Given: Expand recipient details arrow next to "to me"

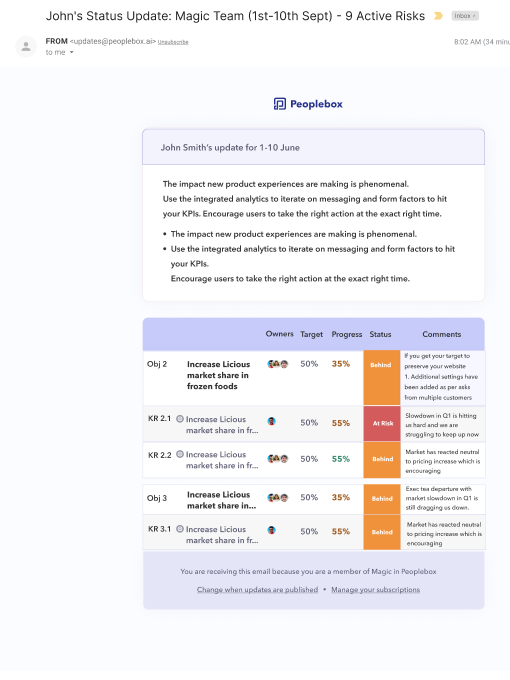Looking at the screenshot, I should click(72, 52).
